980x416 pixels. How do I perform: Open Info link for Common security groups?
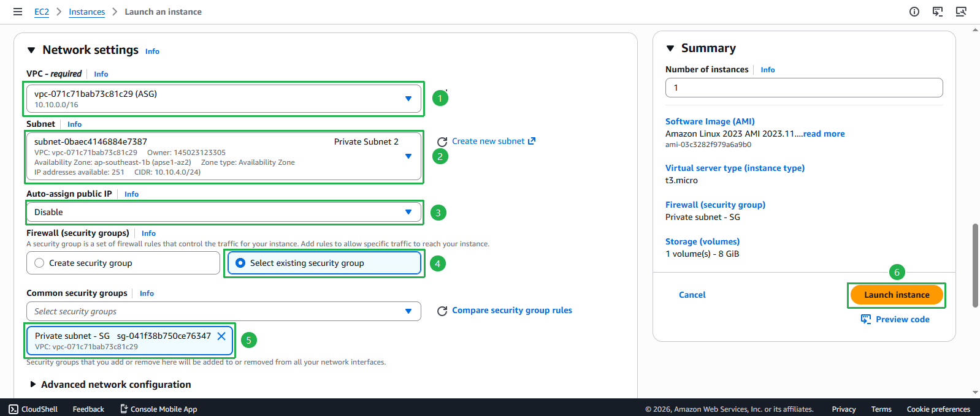147,293
